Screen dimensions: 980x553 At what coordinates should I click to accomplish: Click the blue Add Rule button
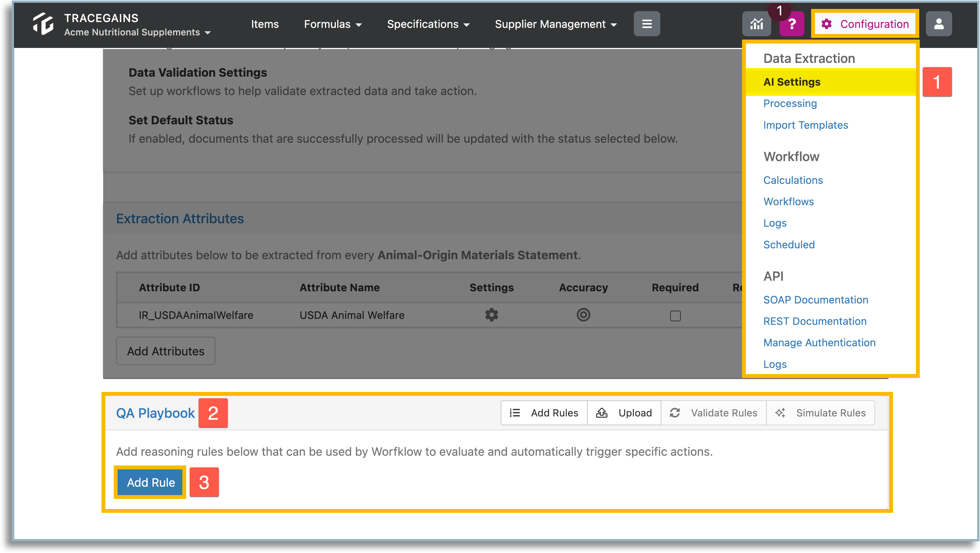(150, 482)
